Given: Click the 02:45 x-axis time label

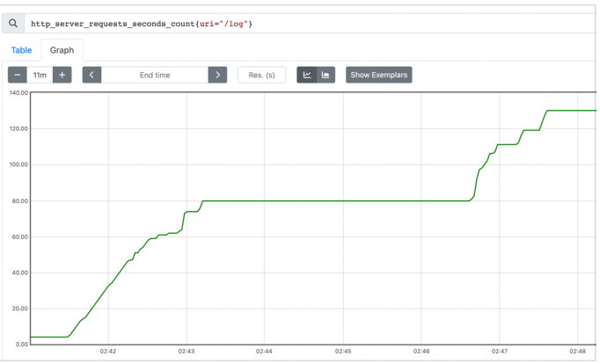Looking at the screenshot, I should point(343,351).
